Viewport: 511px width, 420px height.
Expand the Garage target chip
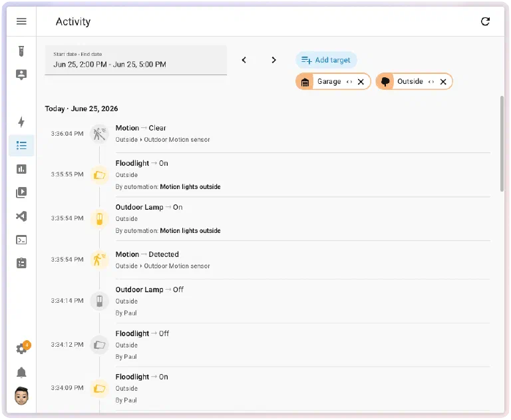349,82
